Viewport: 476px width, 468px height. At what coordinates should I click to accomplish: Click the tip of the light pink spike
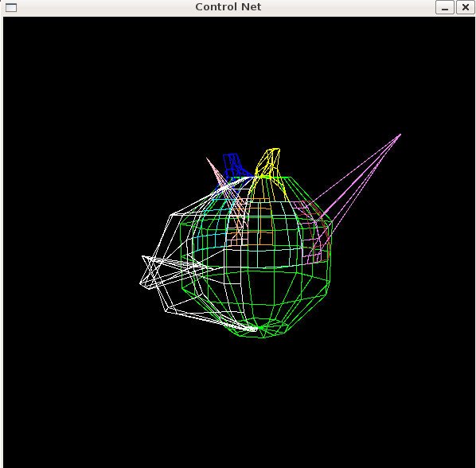point(207,158)
